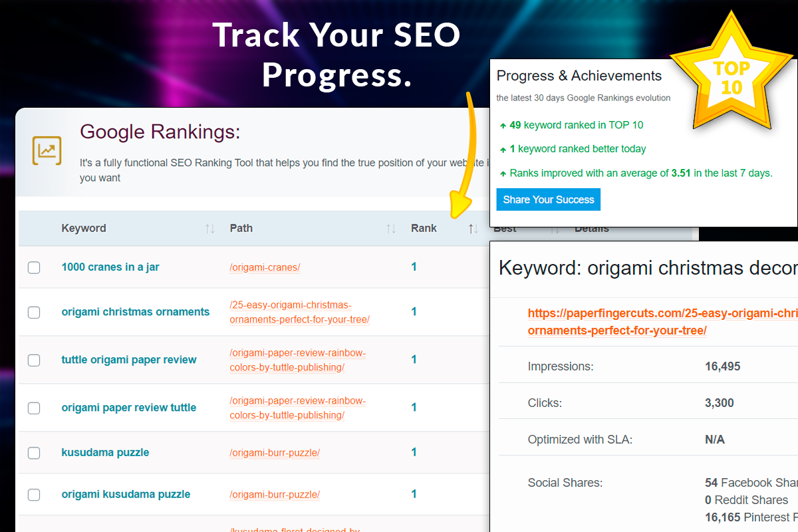The width and height of the screenshot is (798, 532).
Task: Enable checkbox for origami paper review tuttle
Action: pyautogui.click(x=34, y=408)
